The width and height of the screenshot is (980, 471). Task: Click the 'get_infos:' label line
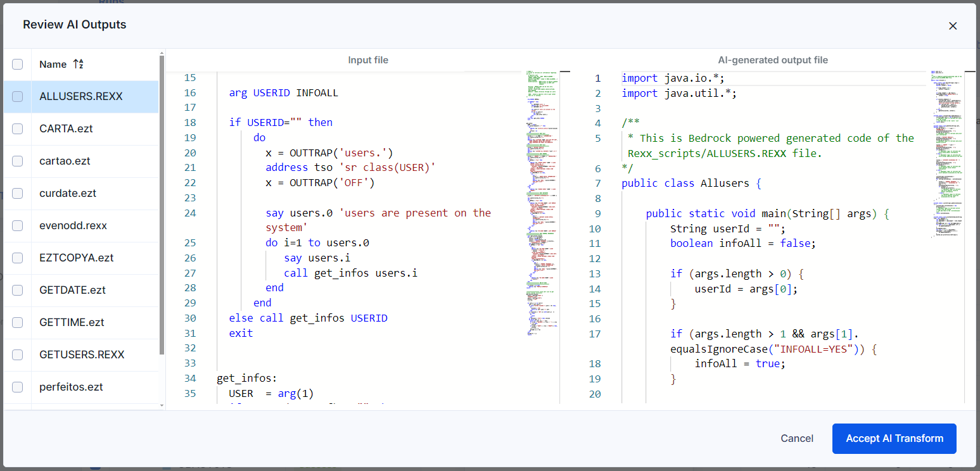tap(247, 379)
